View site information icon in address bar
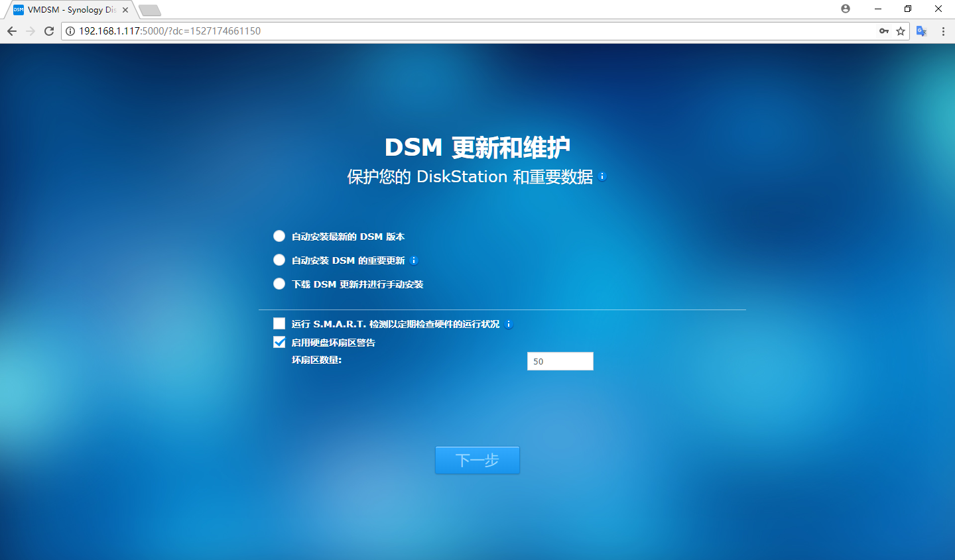 [70, 31]
